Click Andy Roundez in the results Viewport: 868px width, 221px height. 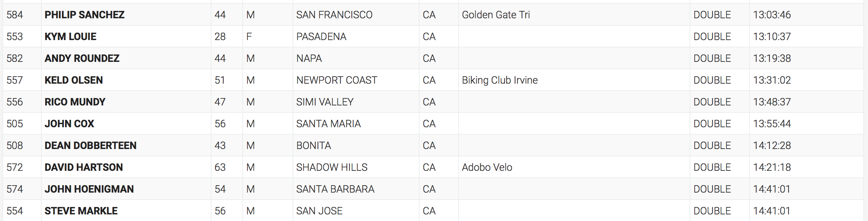tap(82, 58)
